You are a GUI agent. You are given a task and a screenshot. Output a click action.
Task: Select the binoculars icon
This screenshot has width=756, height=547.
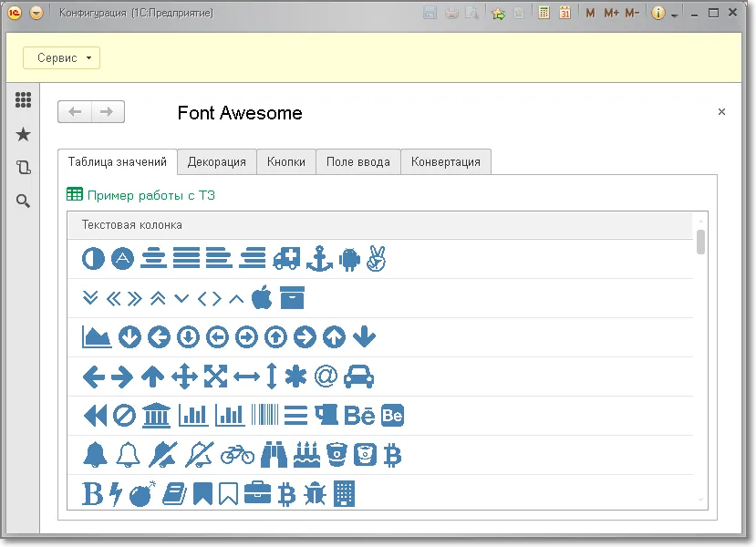point(274,455)
